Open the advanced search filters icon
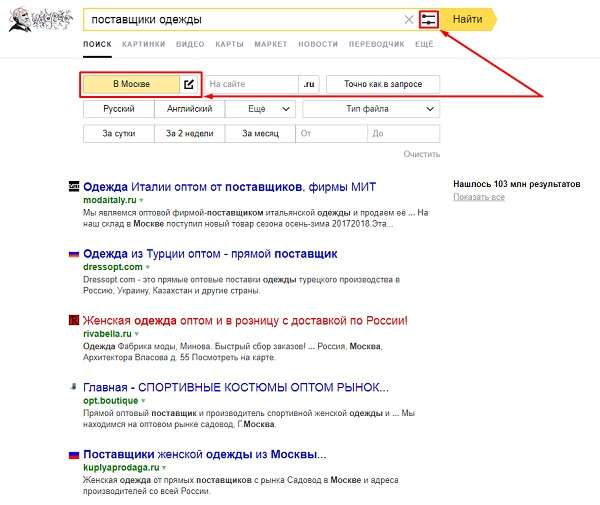600x505 pixels. click(430, 19)
